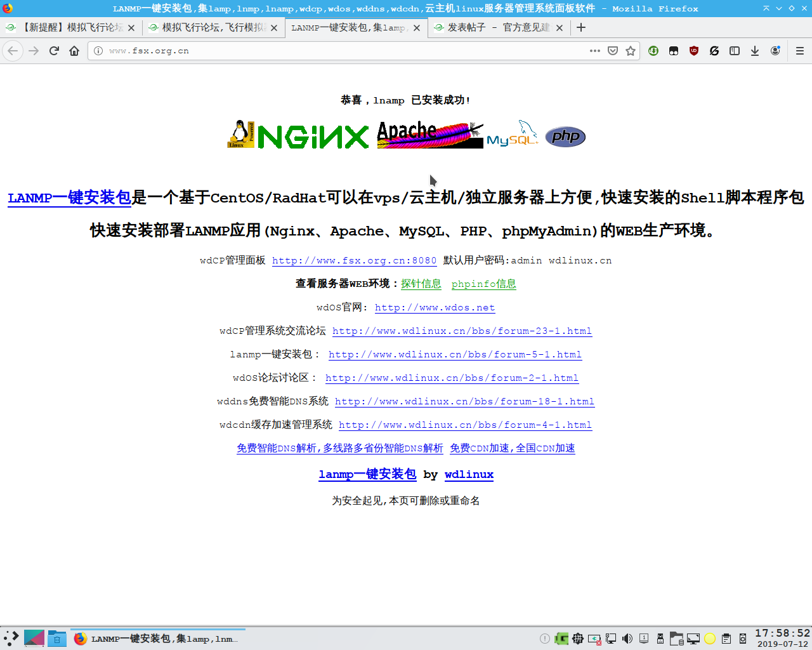Open the Tampermonkey extension icon
The width and height of the screenshot is (812, 650).
click(674, 51)
